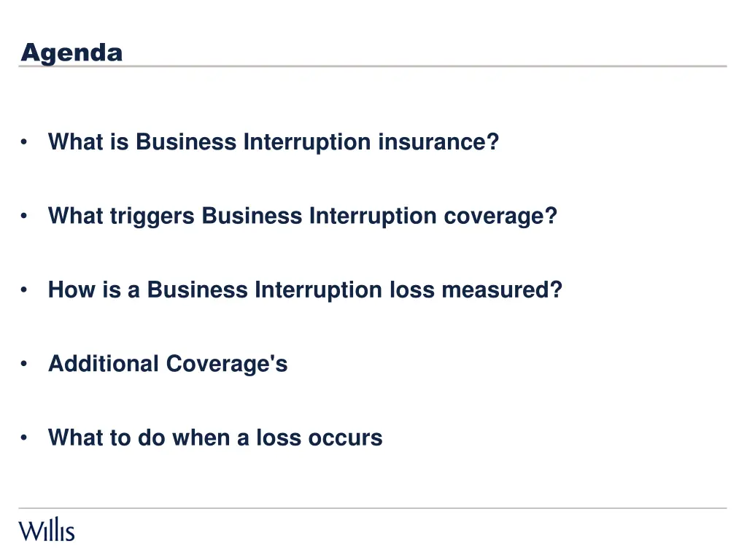Select the Agenda slide title
The image size is (747, 560).
72,52
